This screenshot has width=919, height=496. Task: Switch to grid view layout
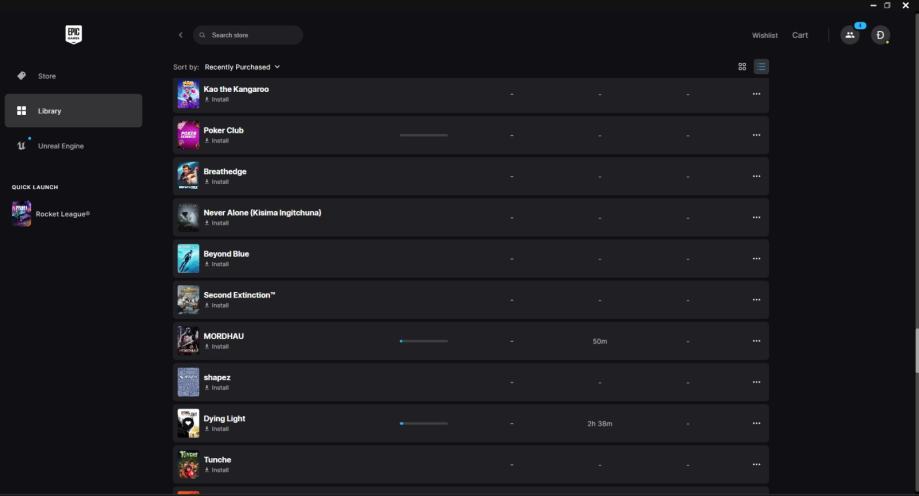(742, 67)
